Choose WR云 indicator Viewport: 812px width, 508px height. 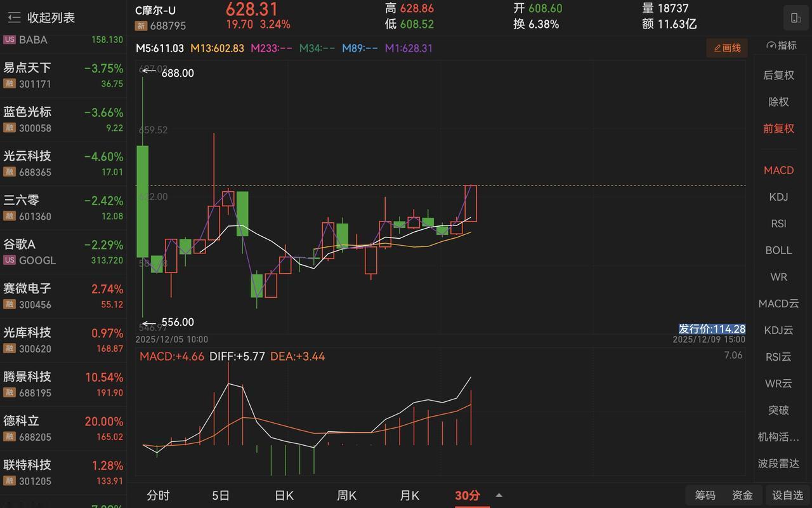coord(778,384)
